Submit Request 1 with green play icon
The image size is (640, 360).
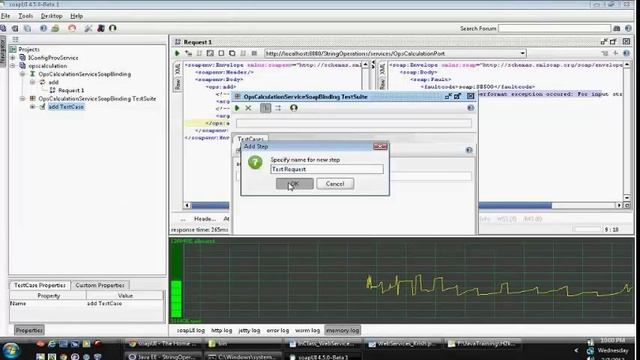[177, 53]
